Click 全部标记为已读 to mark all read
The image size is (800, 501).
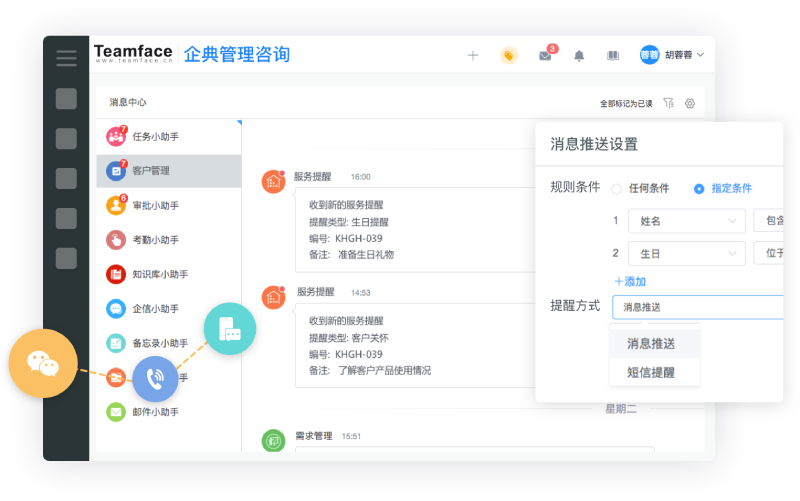point(626,104)
